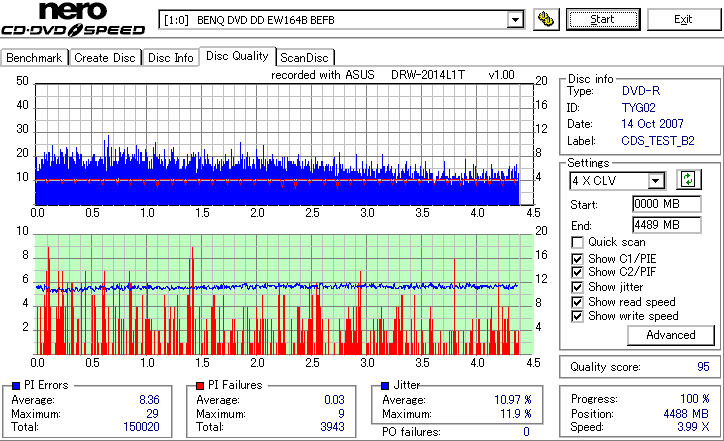Uncheck Show read speed

coord(577,302)
